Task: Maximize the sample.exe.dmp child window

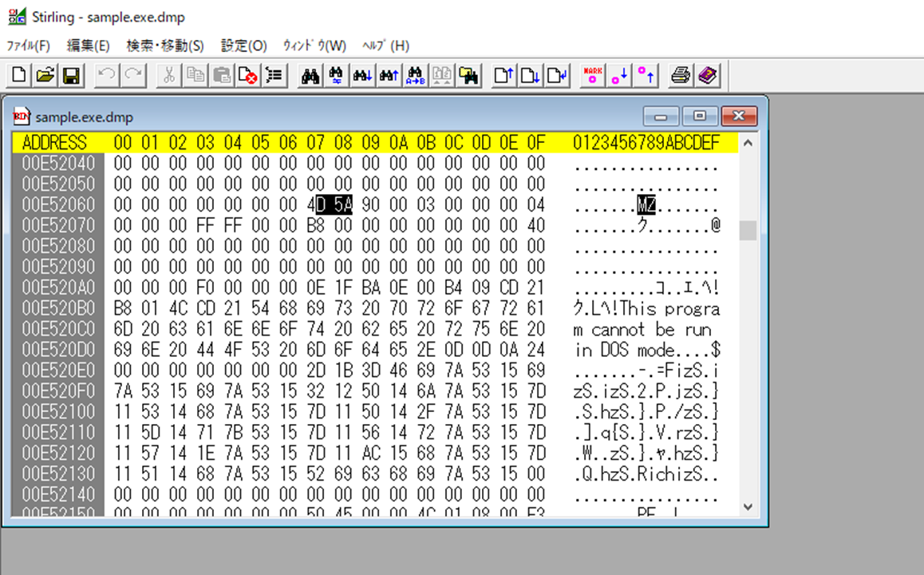Action: pyautogui.click(x=700, y=117)
